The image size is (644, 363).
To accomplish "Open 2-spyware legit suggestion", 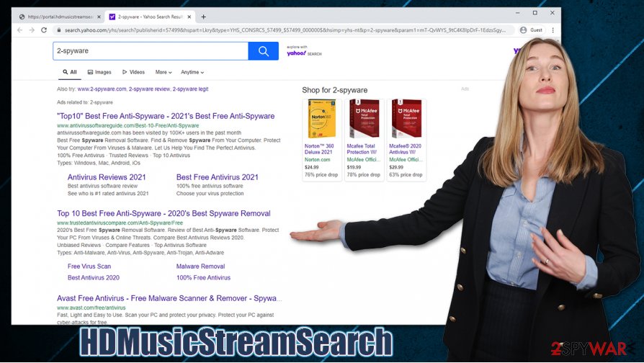I will tap(190, 89).
